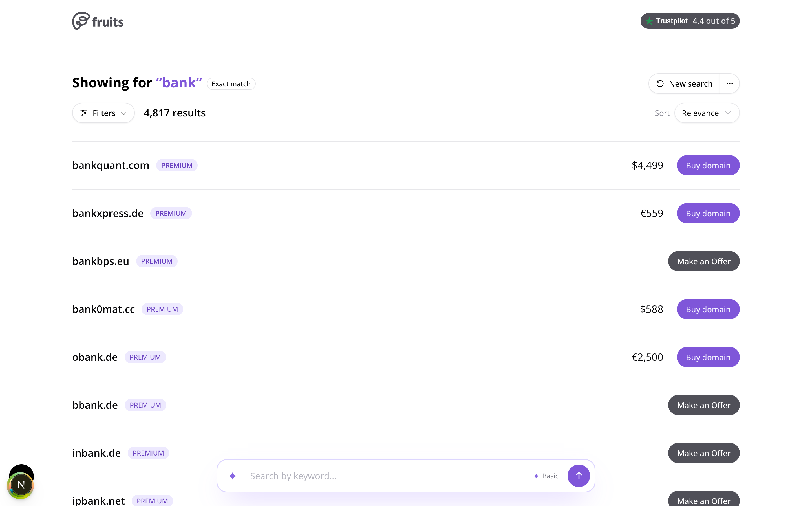This screenshot has height=506, width=812.
Task: Open the three-dots more options menu
Action: pos(729,84)
